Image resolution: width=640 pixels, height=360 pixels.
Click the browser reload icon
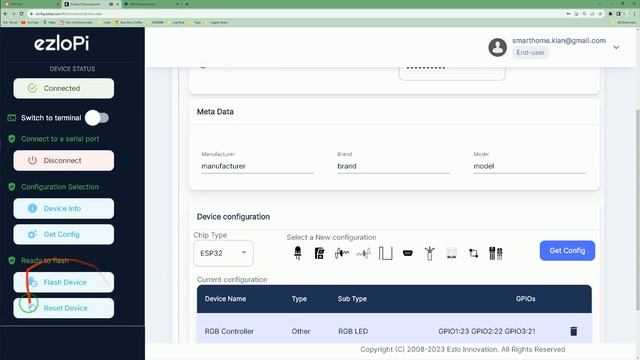coord(21,13)
